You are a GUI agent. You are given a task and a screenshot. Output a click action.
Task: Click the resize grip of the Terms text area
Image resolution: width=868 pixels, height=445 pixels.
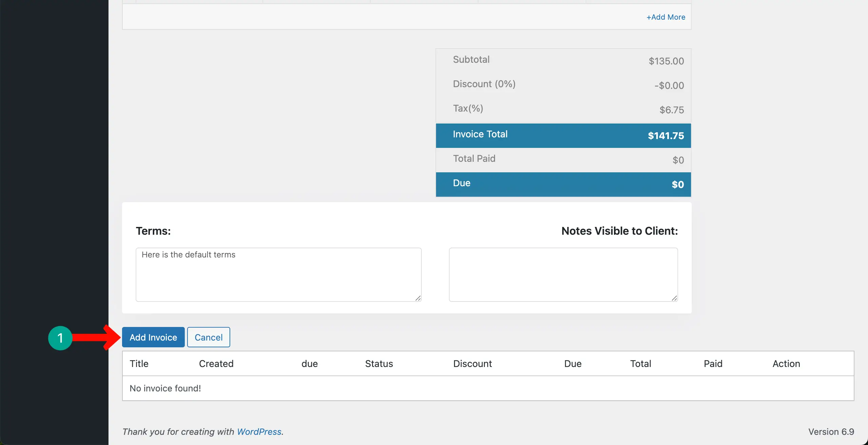pyautogui.click(x=418, y=298)
